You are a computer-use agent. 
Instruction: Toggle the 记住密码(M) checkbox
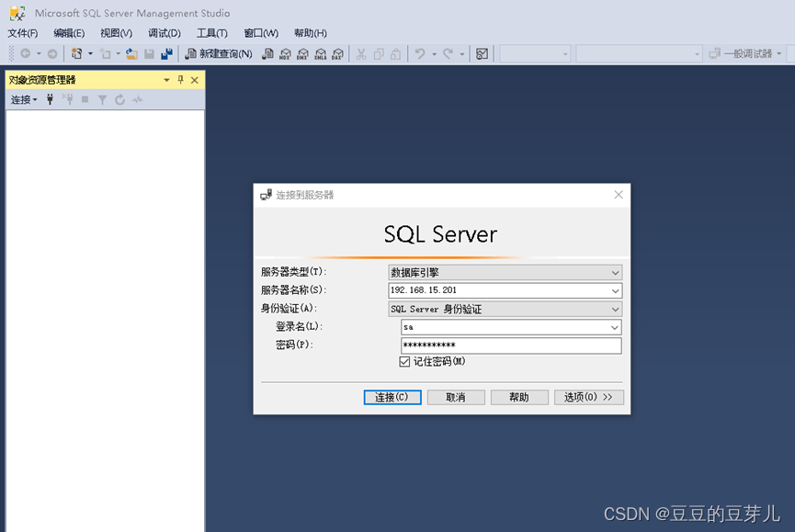tap(404, 362)
